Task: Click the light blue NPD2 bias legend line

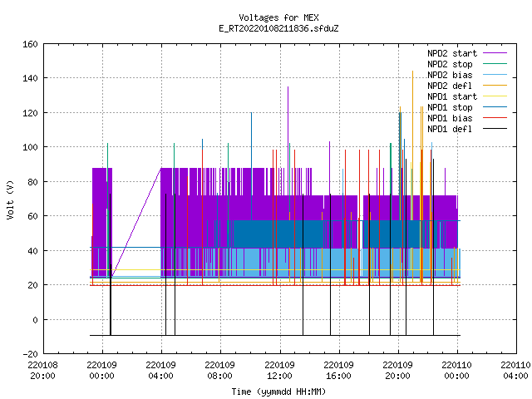Action: point(495,75)
